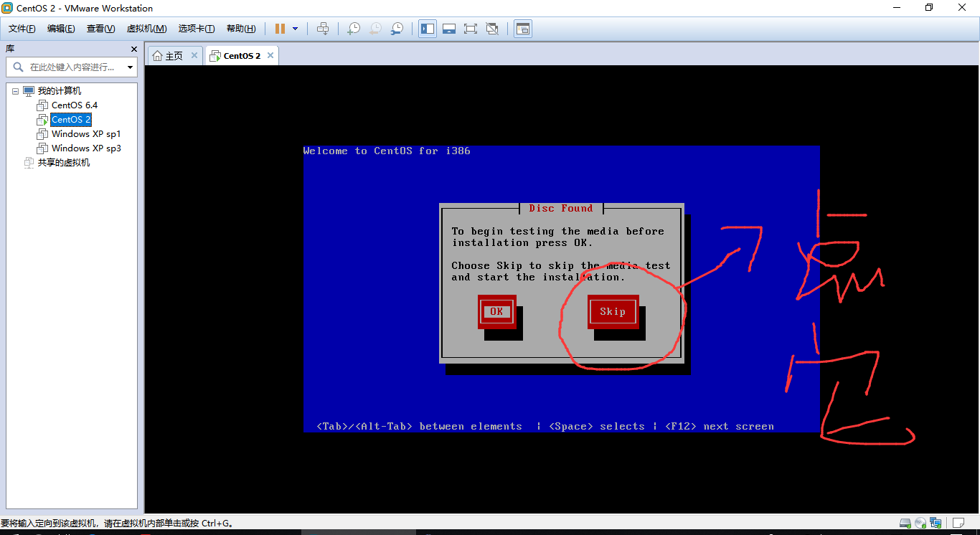980x535 pixels.
Task: Click the message log status bar icon
Action: 958,523
